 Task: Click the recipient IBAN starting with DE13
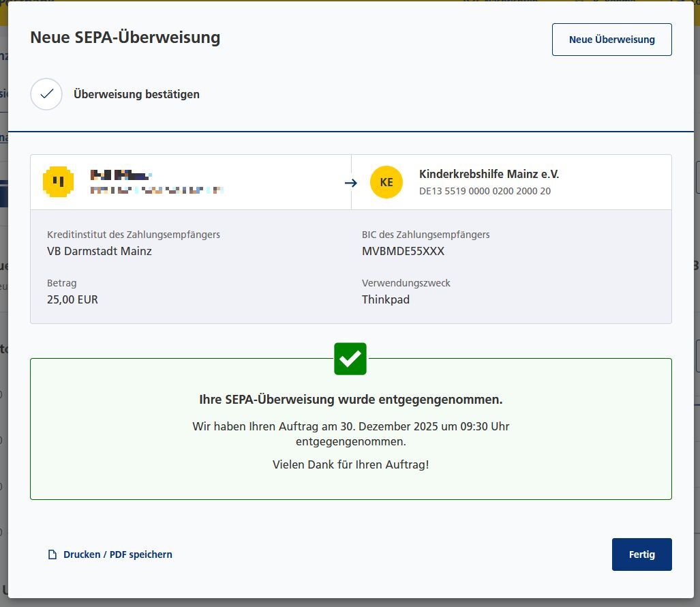pos(485,191)
